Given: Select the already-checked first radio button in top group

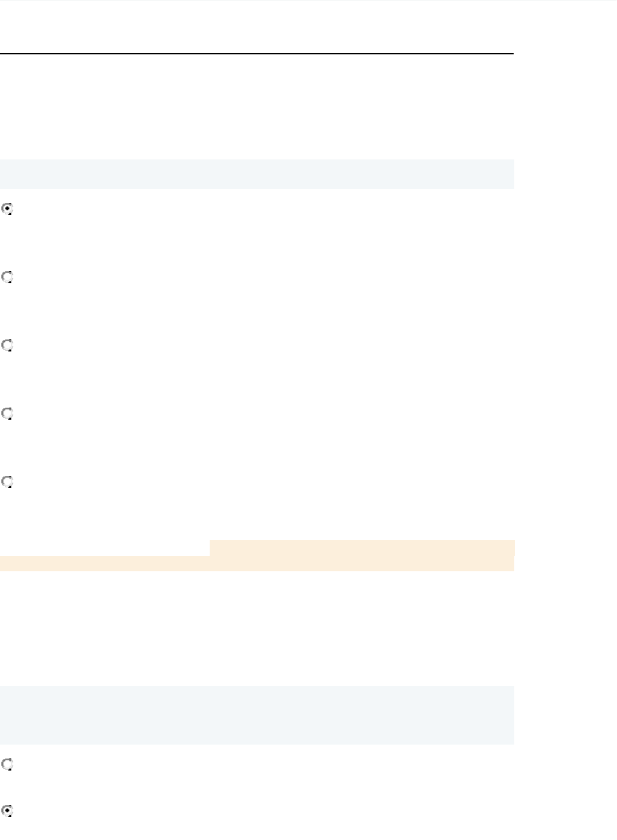Looking at the screenshot, I should (7, 210).
